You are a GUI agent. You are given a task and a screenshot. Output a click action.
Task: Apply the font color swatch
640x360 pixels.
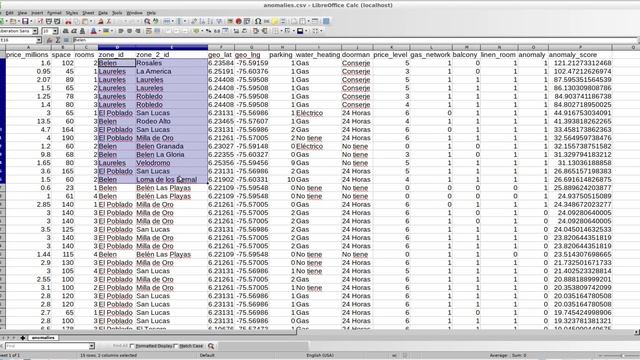coord(93,31)
